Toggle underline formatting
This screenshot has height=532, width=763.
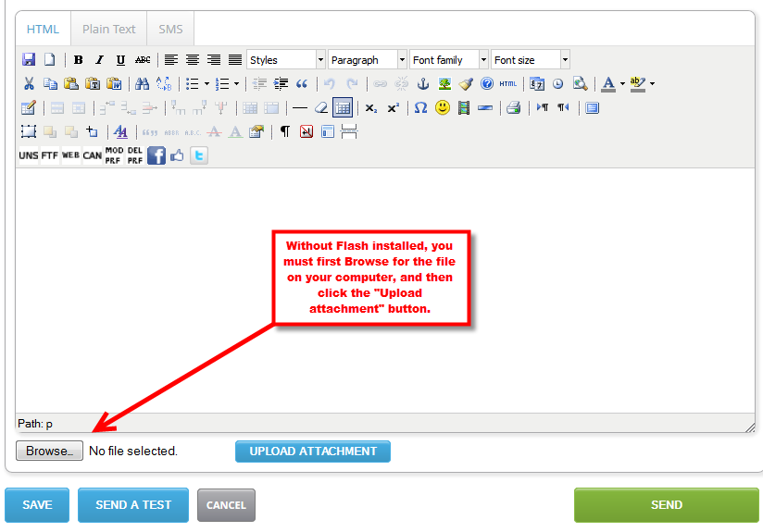[120, 60]
